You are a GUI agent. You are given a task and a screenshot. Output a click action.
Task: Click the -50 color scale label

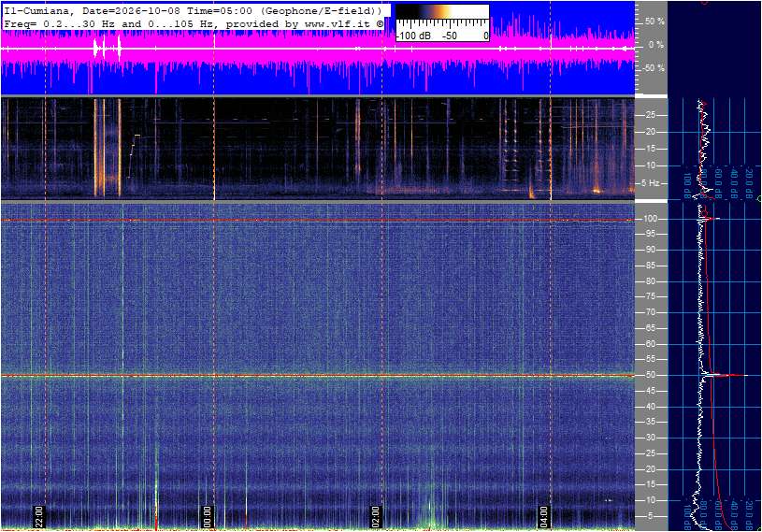(449, 36)
